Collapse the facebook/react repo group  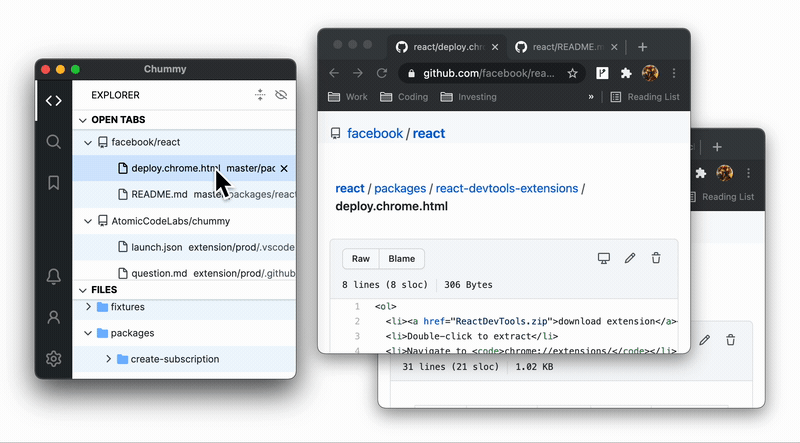(x=88, y=142)
